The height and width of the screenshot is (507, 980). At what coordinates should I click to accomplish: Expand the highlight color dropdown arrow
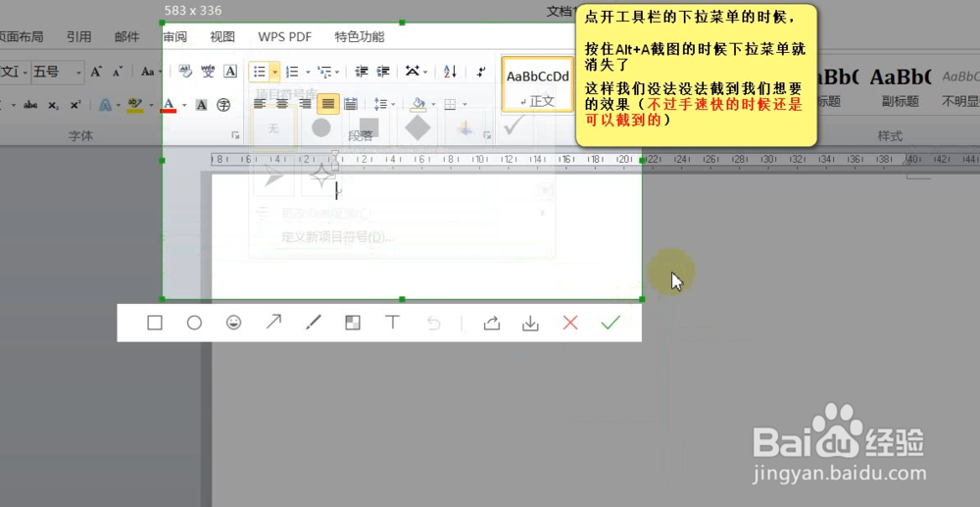151,105
